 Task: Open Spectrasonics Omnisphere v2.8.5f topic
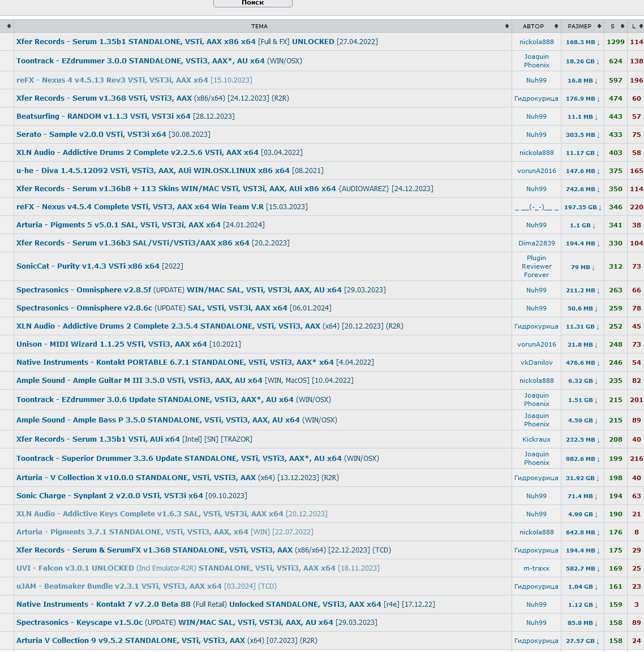click(201, 290)
